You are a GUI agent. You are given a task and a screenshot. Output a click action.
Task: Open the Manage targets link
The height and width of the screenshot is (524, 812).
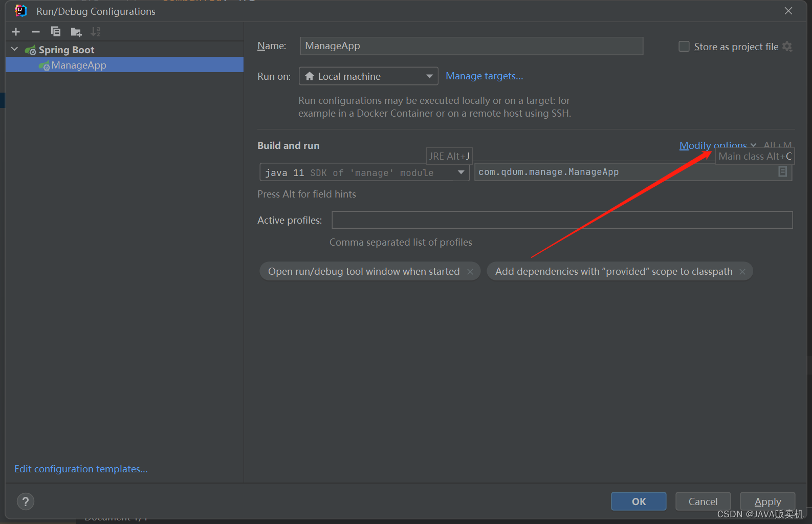(x=484, y=76)
